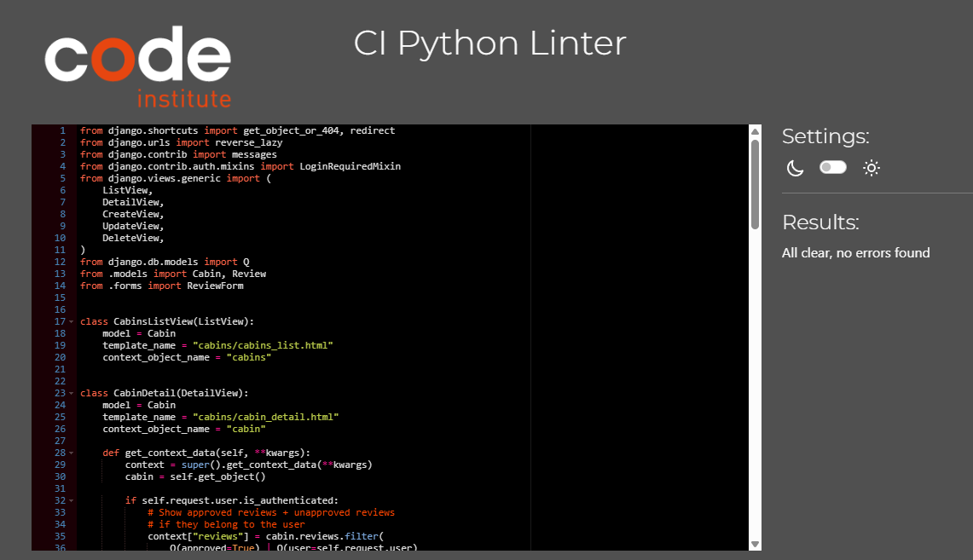
Task: Click 'messages' on line 3
Action: (x=254, y=155)
